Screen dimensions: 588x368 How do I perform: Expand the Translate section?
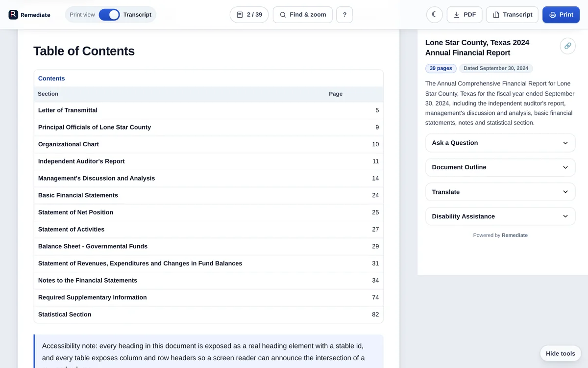point(500,192)
